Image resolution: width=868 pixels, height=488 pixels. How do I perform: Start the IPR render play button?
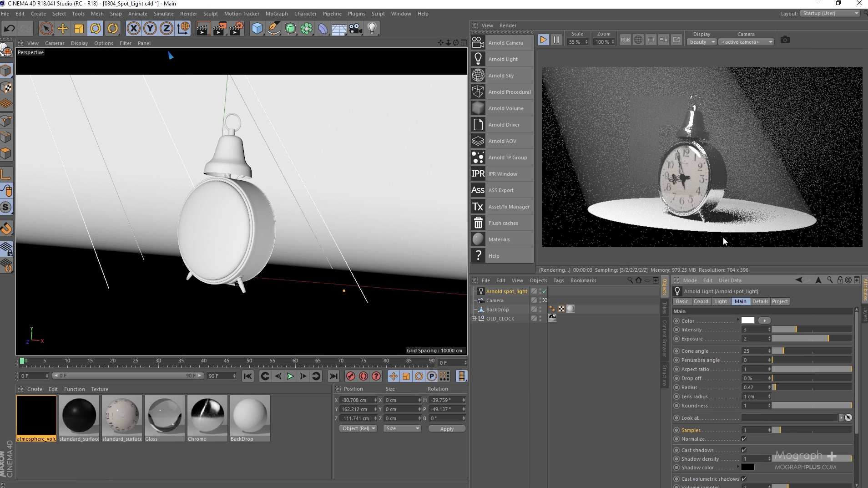(x=543, y=40)
